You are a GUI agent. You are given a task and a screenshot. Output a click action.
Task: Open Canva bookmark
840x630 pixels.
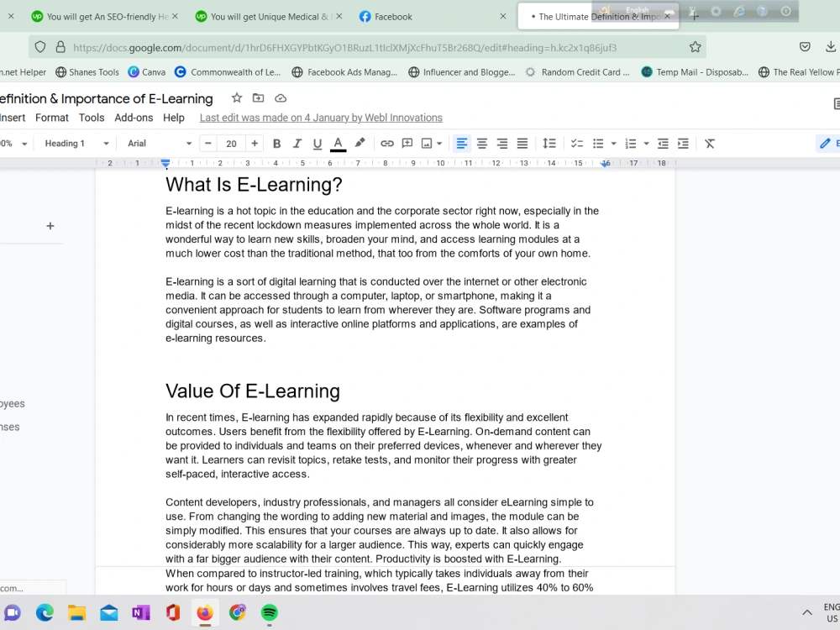(x=147, y=71)
